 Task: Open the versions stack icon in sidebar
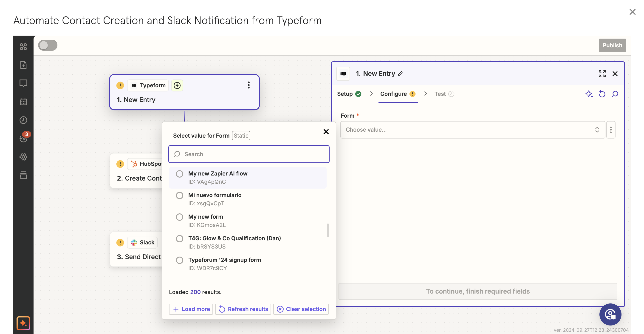pos(23,175)
